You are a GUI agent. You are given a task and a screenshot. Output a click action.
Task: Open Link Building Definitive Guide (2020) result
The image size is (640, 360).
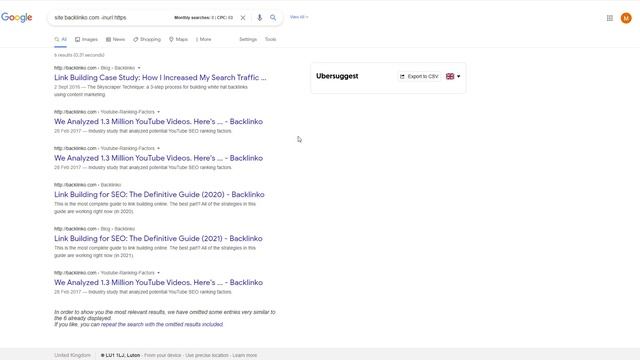coord(159,195)
